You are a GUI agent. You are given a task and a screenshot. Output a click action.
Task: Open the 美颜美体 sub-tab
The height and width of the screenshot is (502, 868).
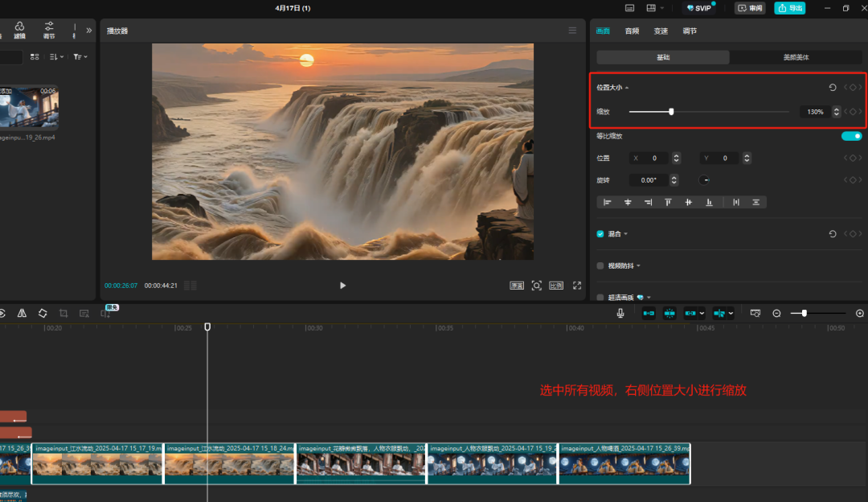pyautogui.click(x=796, y=58)
